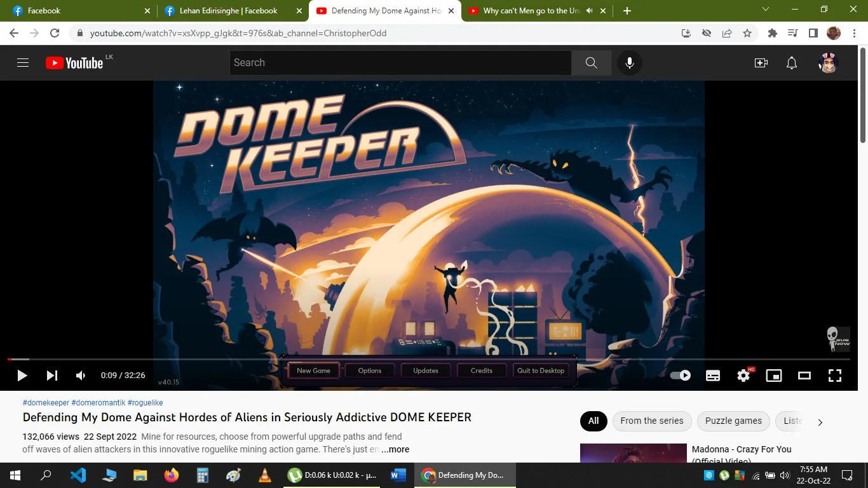
Task: Skip to the next video
Action: pos(52,376)
